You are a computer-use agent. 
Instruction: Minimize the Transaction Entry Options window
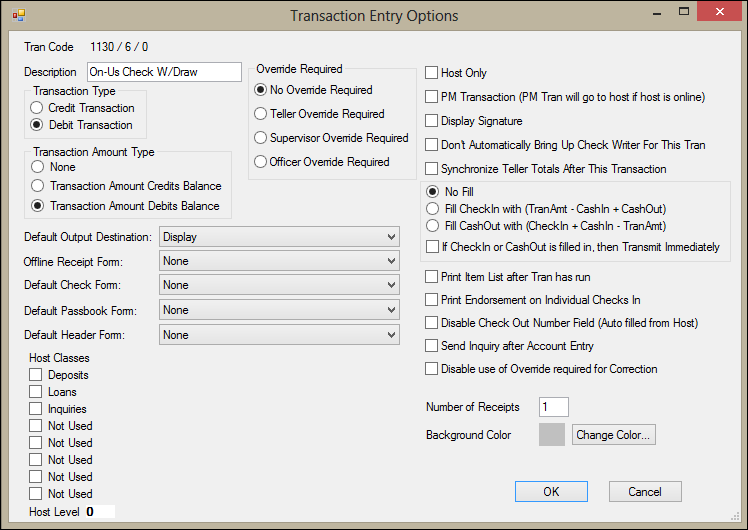pyautogui.click(x=657, y=13)
